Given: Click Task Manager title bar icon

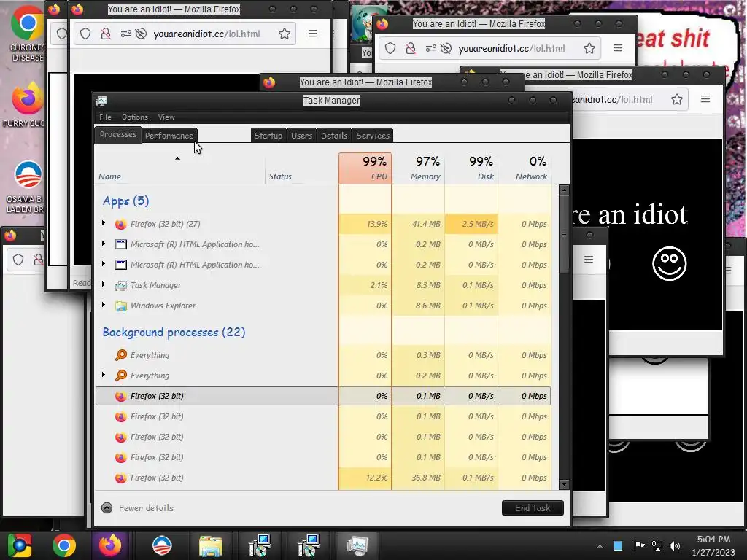Looking at the screenshot, I should [x=101, y=101].
